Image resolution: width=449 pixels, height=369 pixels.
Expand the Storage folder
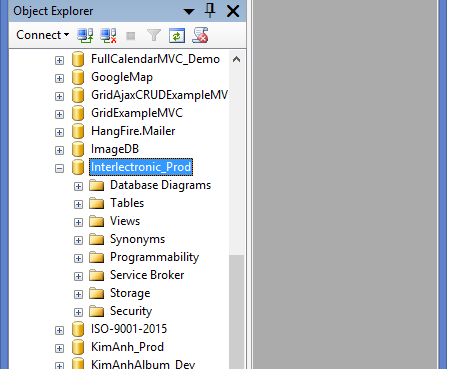click(78, 294)
